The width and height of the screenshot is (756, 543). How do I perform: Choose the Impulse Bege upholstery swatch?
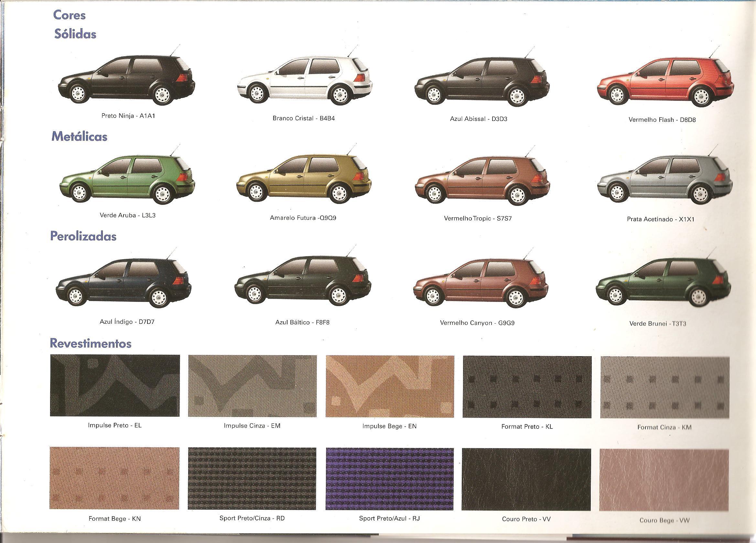click(390, 387)
